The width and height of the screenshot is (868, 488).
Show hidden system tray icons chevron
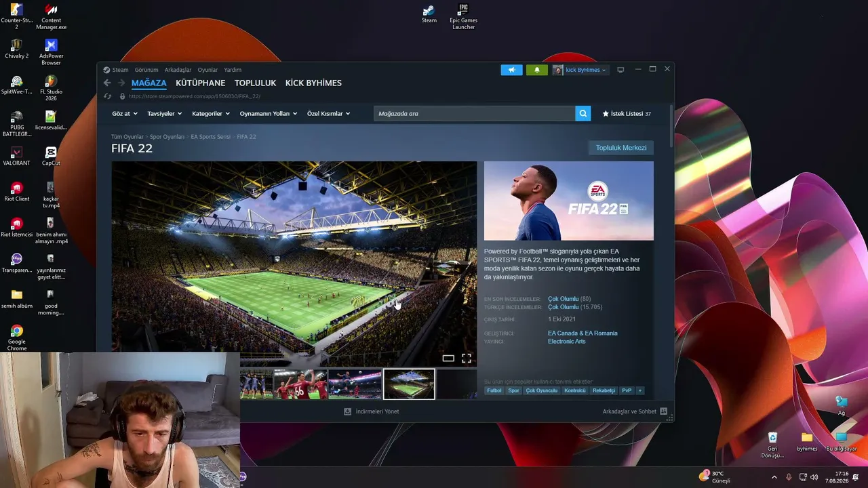[x=774, y=477]
